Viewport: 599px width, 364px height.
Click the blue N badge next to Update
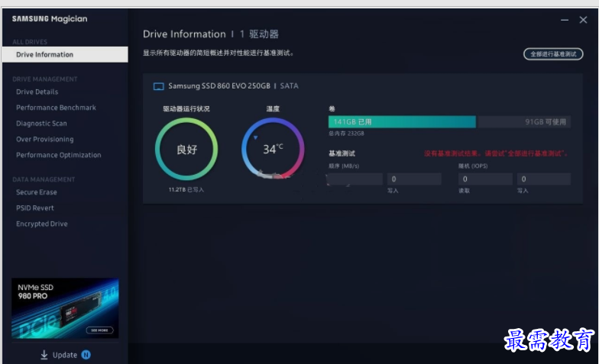point(86,355)
